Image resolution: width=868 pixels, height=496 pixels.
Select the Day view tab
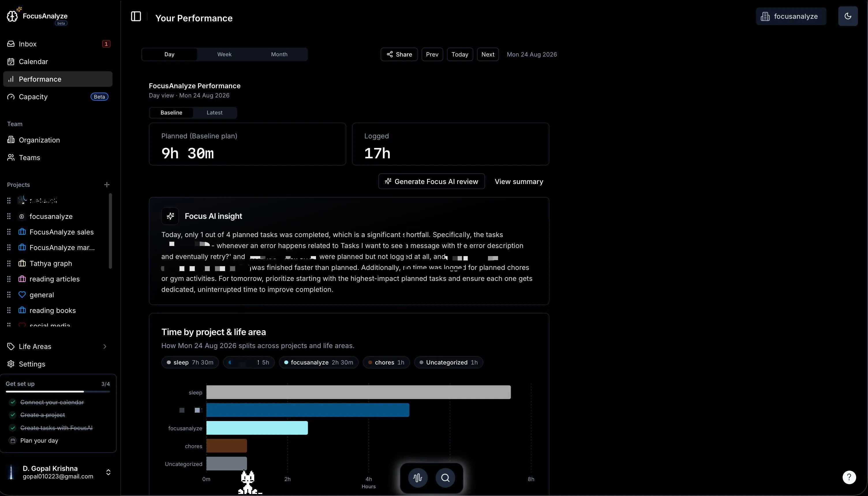click(169, 55)
